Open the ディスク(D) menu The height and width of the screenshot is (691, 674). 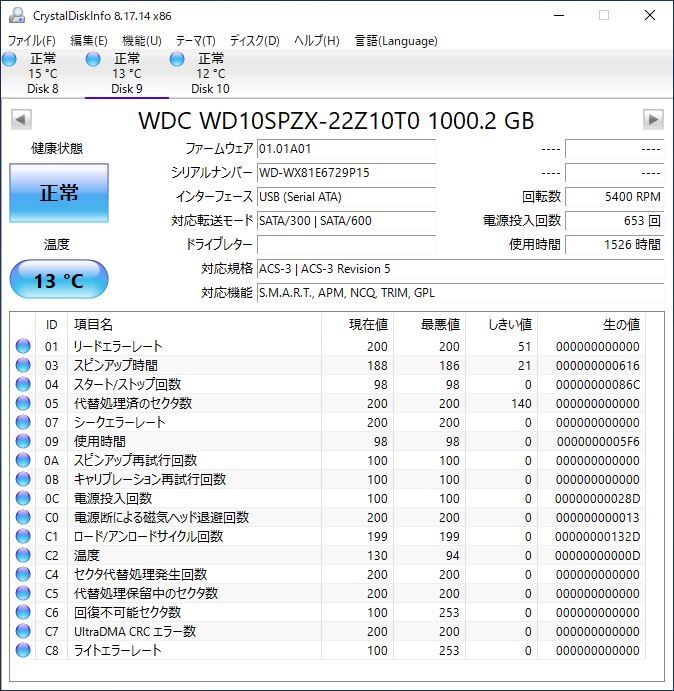pos(255,41)
